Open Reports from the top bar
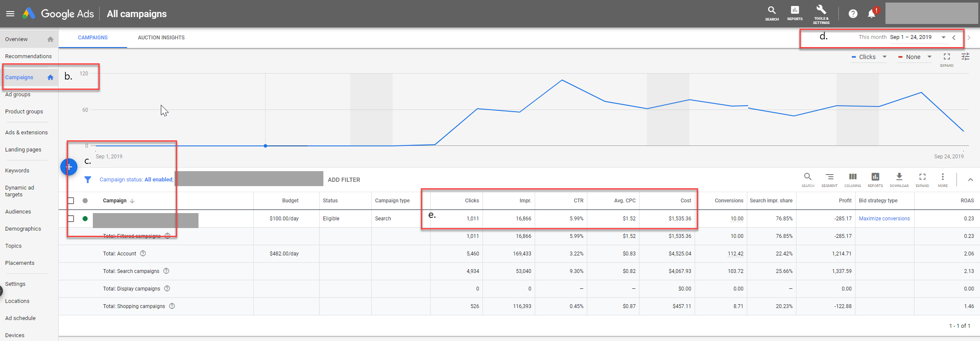Viewport: 980px width, 341px height. click(x=795, y=13)
